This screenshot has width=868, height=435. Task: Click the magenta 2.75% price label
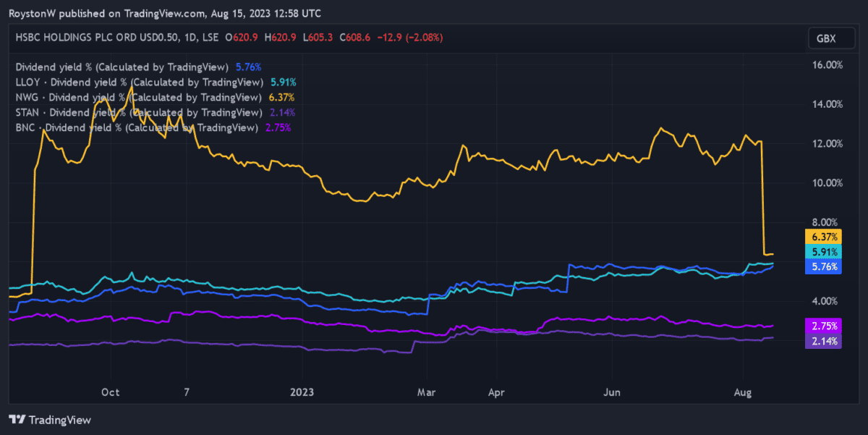coord(824,326)
